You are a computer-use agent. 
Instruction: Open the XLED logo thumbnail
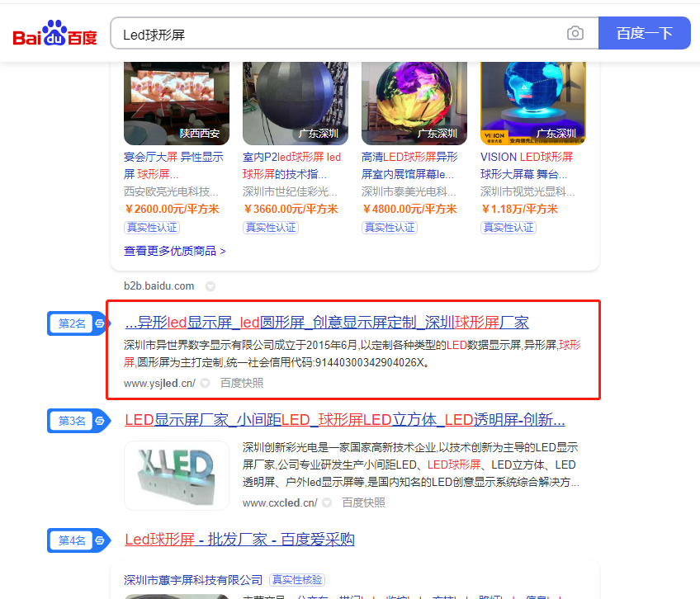(x=177, y=476)
